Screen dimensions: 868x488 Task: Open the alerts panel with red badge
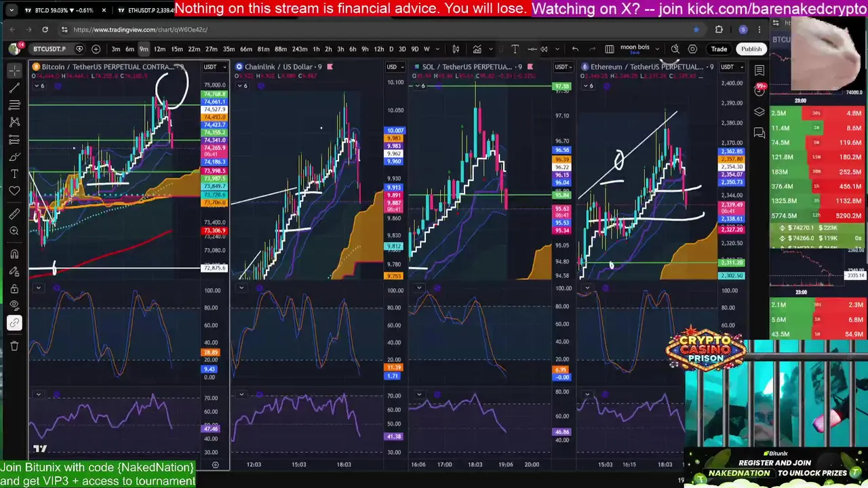(759, 91)
